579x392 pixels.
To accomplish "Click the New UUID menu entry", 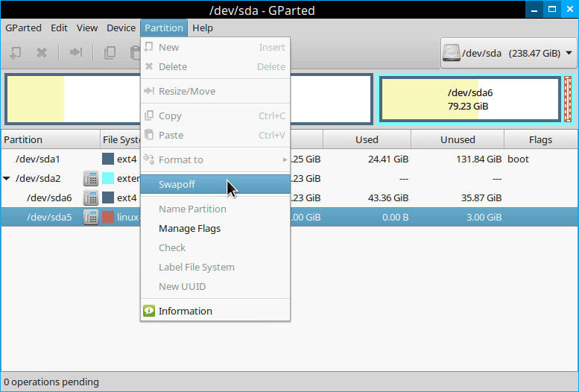I will pos(215,286).
